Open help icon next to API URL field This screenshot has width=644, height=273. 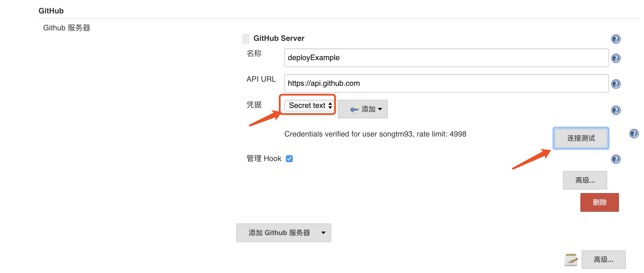[616, 84]
